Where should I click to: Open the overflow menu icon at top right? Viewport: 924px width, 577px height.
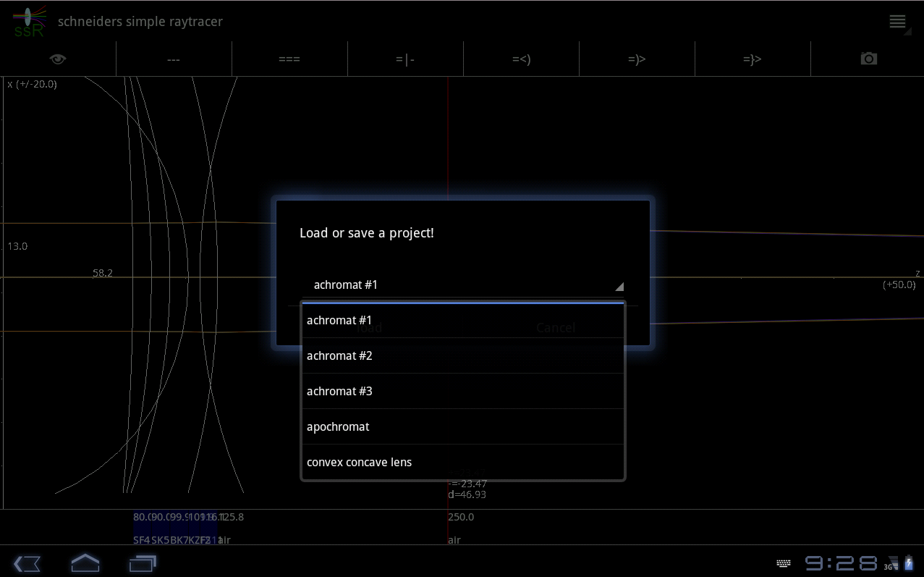click(898, 22)
